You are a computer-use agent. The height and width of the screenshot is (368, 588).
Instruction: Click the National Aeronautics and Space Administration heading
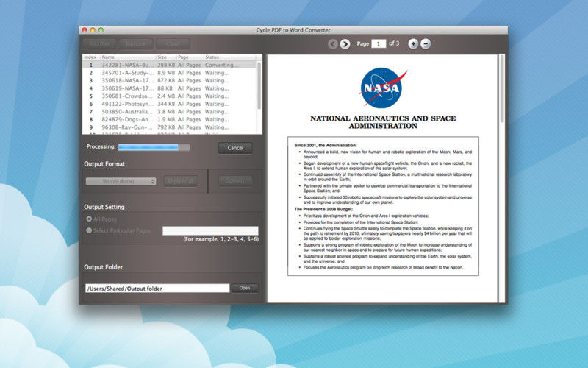[383, 122]
